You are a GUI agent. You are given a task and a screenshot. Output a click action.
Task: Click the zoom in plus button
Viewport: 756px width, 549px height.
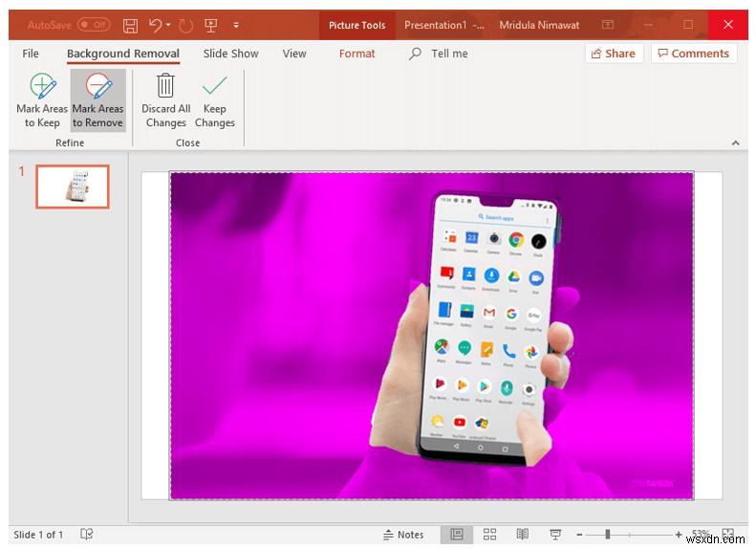(679, 535)
